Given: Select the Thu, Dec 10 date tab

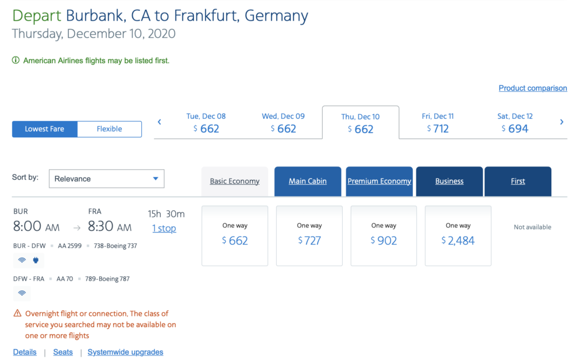Looking at the screenshot, I should (x=361, y=122).
